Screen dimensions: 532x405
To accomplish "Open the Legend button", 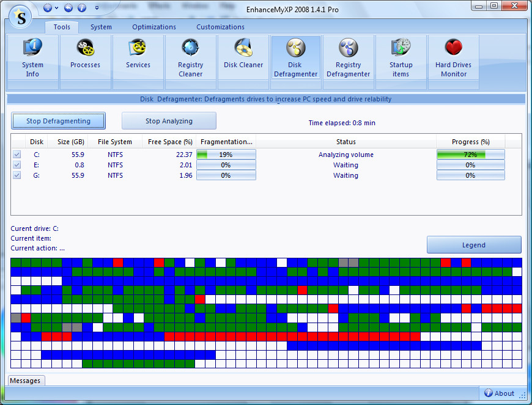I will tap(474, 245).
